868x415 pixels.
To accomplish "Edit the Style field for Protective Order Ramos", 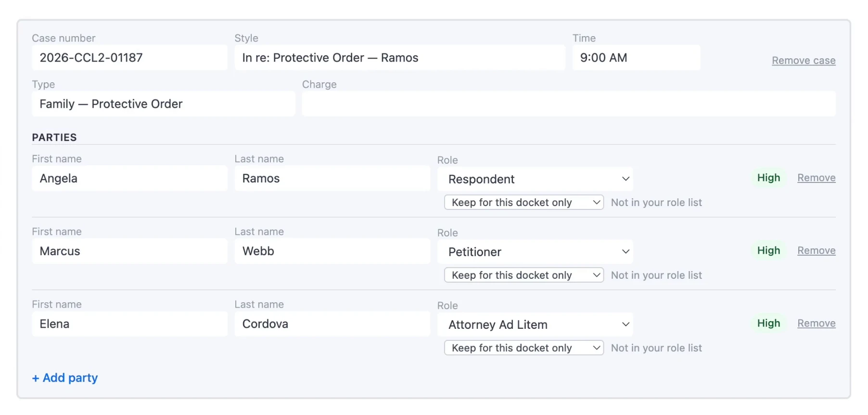I will [400, 58].
